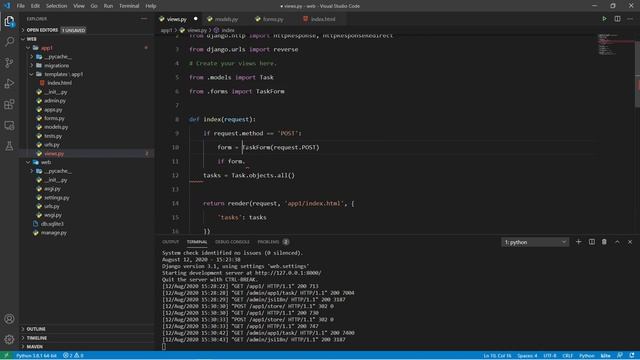This screenshot has width=640, height=360.
Task: Switch to the forms.py editor tab
Action: (273, 19)
